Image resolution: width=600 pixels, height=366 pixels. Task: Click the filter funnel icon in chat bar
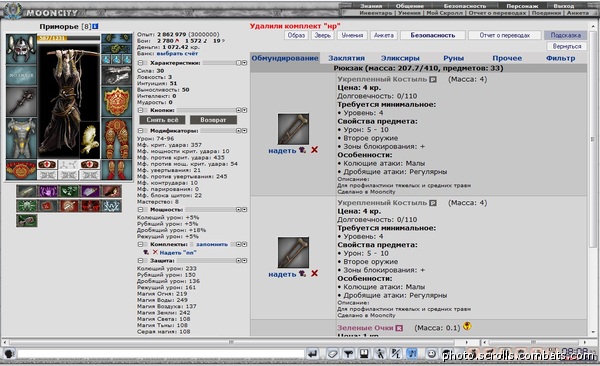tap(348, 354)
